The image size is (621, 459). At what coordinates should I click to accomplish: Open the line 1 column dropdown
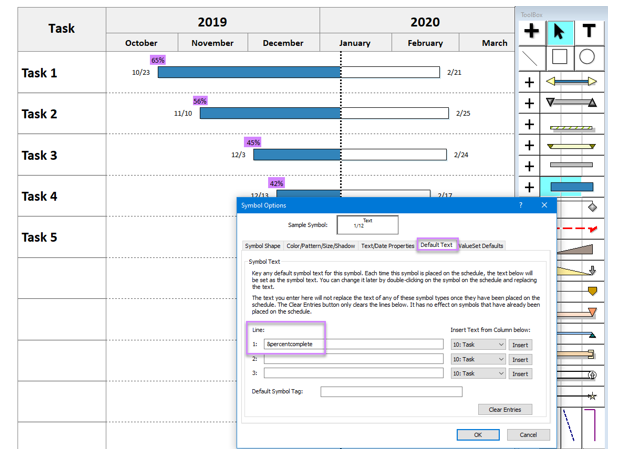tap(478, 345)
